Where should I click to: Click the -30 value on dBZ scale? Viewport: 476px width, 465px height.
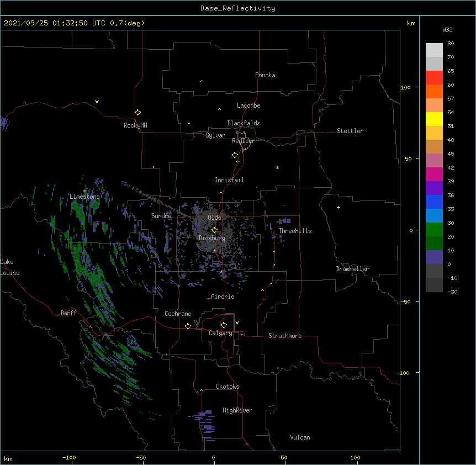pos(452,292)
